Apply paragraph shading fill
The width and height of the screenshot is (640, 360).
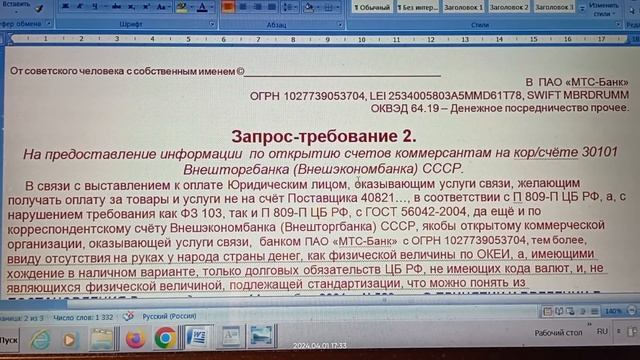click(x=309, y=7)
